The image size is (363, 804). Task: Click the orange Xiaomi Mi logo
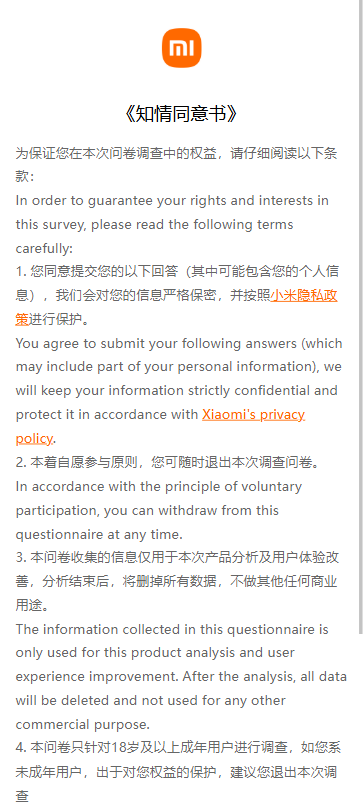tap(182, 48)
